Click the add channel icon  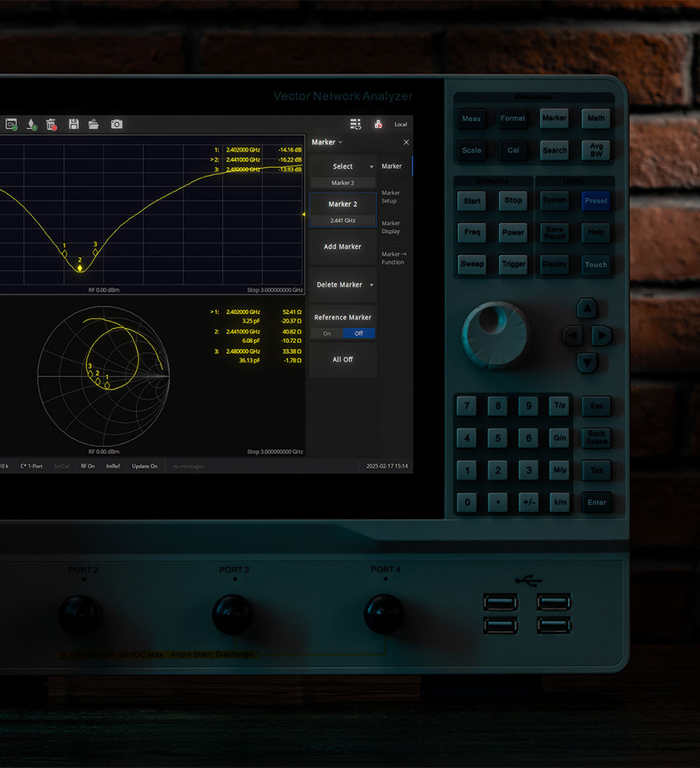click(x=12, y=124)
